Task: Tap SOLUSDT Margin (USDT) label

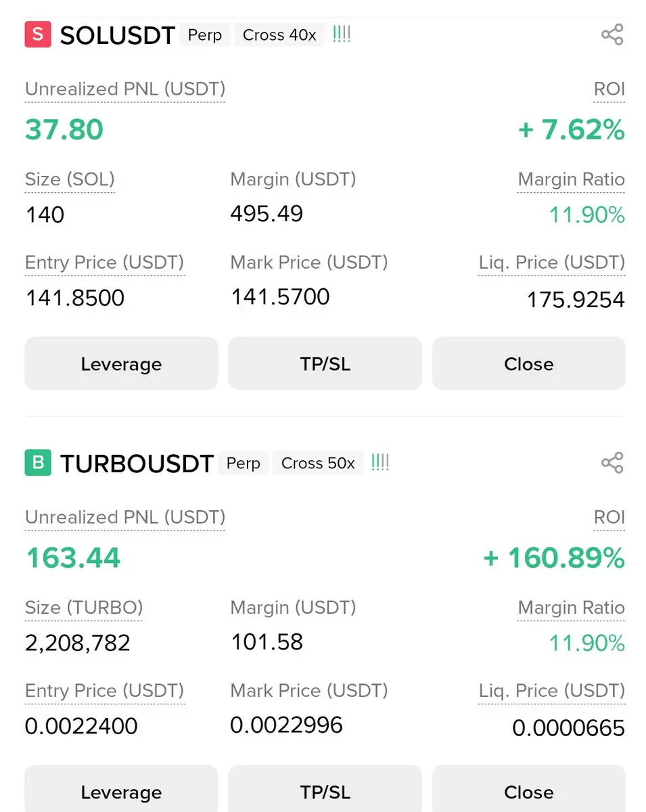Action: [x=293, y=179]
